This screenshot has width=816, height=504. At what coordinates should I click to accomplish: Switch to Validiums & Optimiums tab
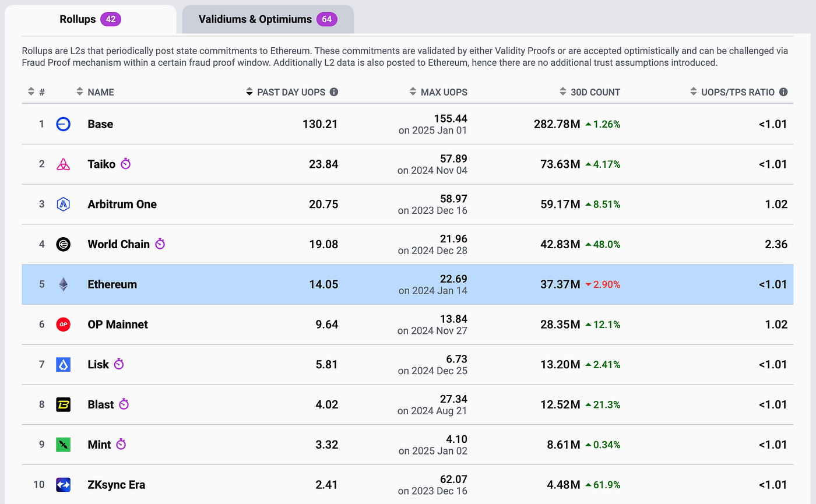click(x=268, y=19)
